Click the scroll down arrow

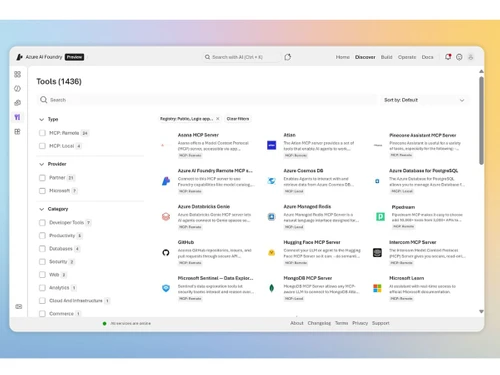[481, 311]
